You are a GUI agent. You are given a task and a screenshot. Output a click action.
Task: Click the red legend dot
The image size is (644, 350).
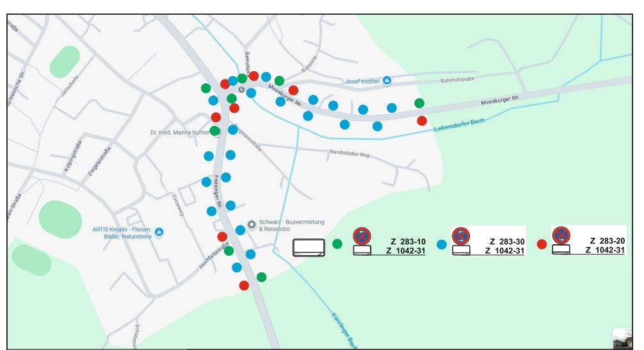pos(542,244)
